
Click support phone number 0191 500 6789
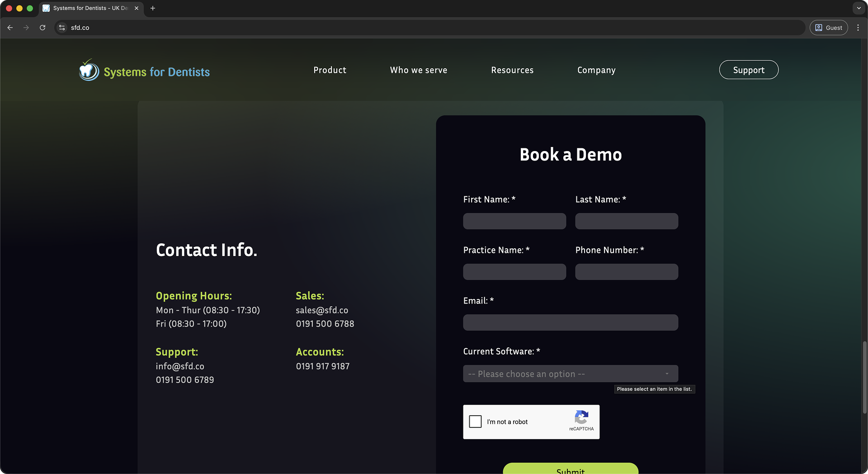point(185,380)
